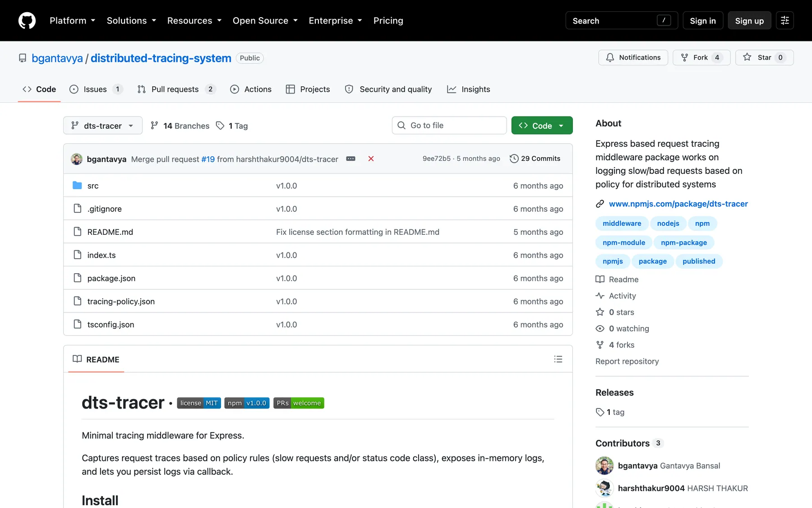The image size is (812, 508).
Task: Click the tag icon beside 1 Tag
Action: (220, 126)
